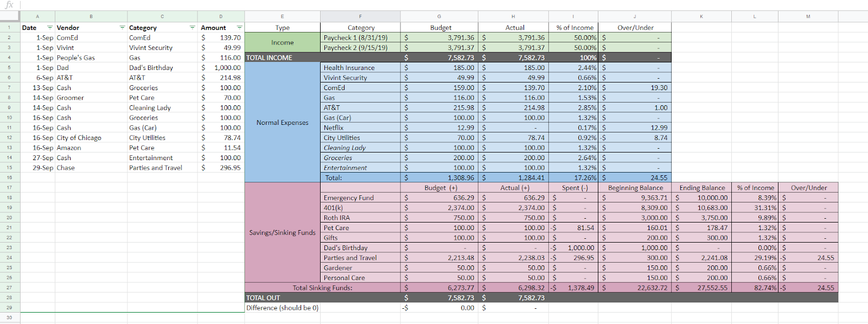Select the Normal Expenses merged cell
The image size is (868, 324).
click(282, 123)
